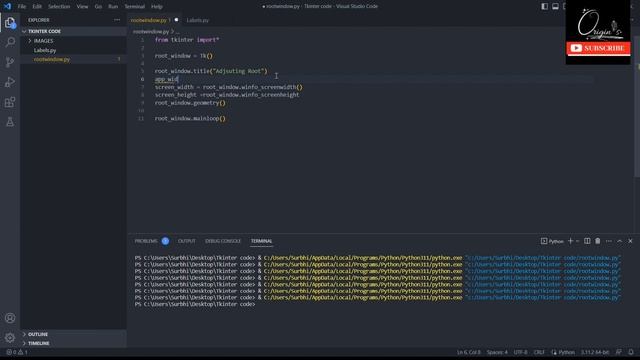Viewport: 640px width, 360px height.
Task: Expand the Outline section
Action: 73,334
